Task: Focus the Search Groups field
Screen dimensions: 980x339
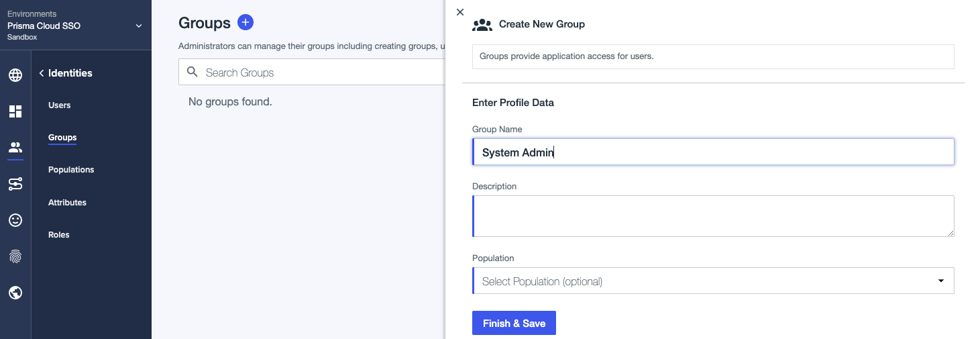Action: [x=322, y=72]
